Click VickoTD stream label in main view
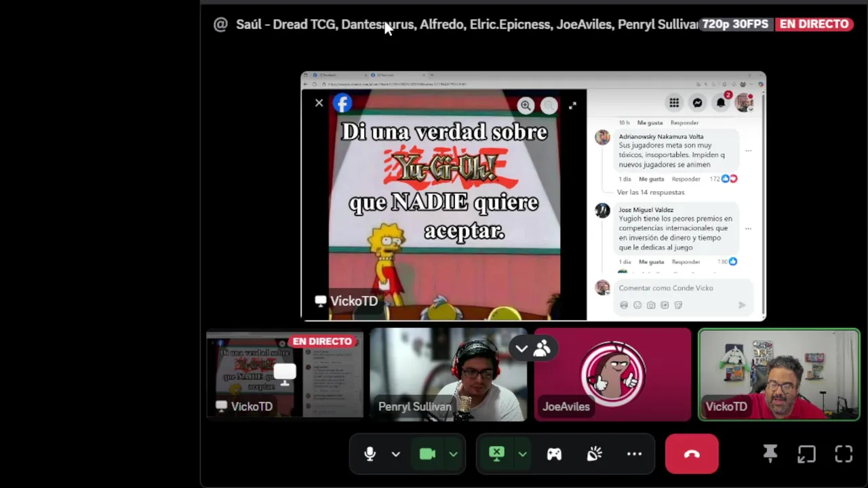Viewport: 868px width, 488px height. (x=347, y=301)
